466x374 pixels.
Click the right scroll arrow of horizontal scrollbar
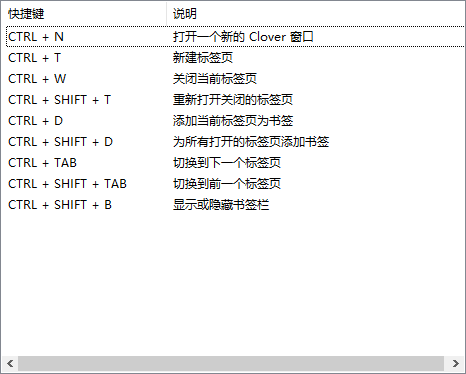click(456, 363)
